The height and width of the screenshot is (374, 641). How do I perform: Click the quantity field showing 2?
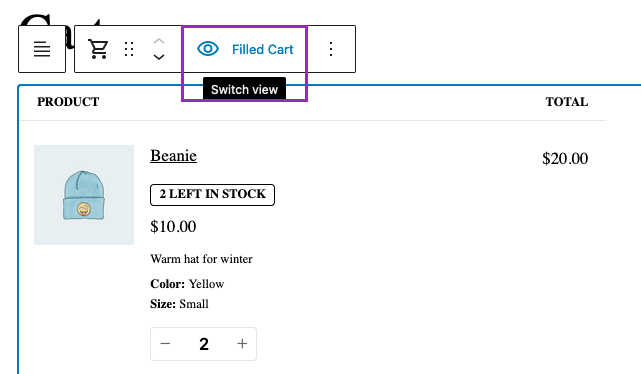click(x=204, y=344)
